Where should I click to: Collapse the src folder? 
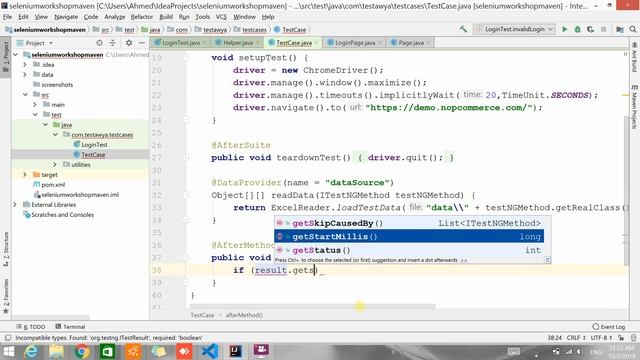tap(25, 95)
